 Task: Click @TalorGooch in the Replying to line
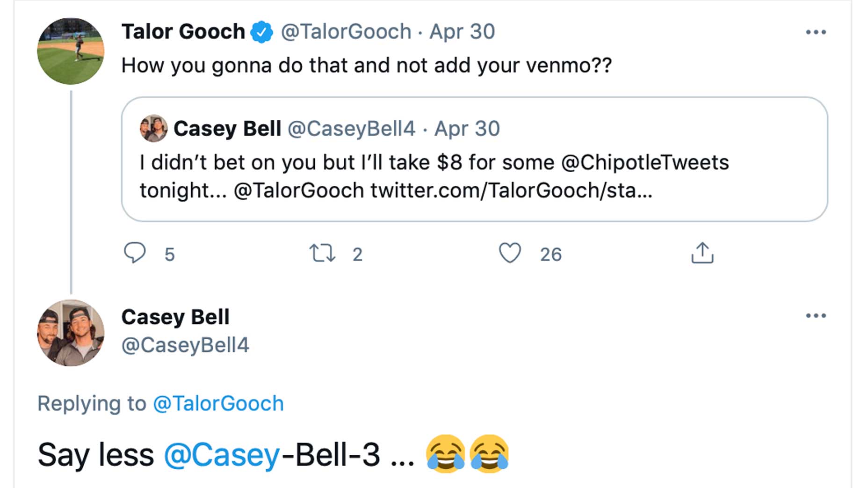pyautogui.click(x=218, y=403)
